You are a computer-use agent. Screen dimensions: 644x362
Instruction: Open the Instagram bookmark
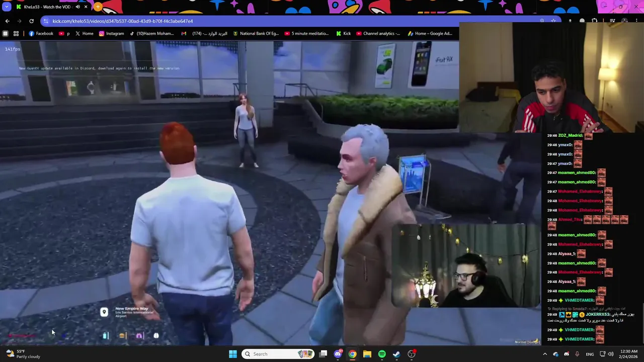coord(111,34)
